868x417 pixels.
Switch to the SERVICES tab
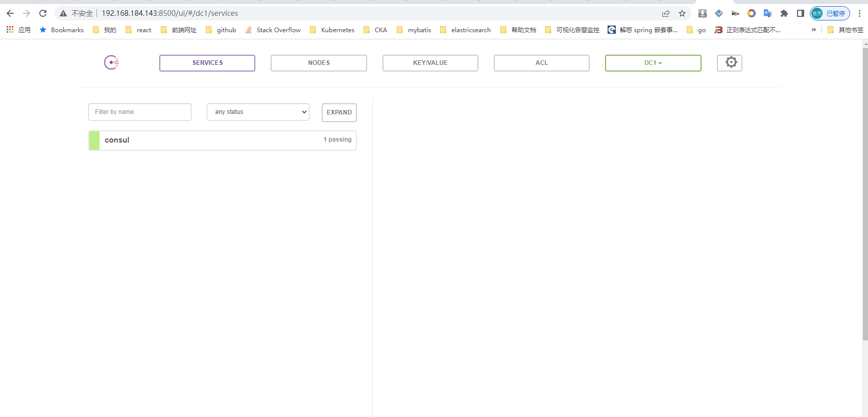[207, 63]
